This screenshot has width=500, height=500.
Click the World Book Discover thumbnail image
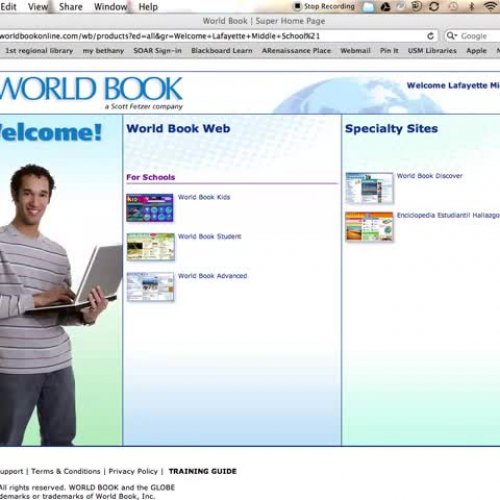(369, 188)
